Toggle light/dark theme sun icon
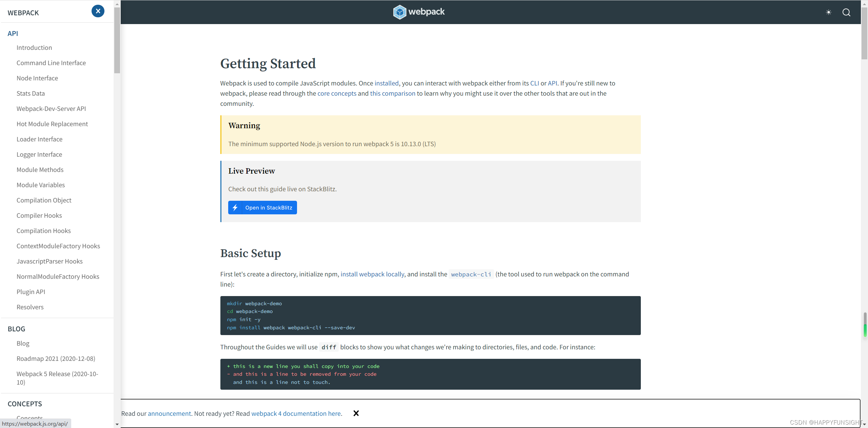868x428 pixels. (x=829, y=12)
